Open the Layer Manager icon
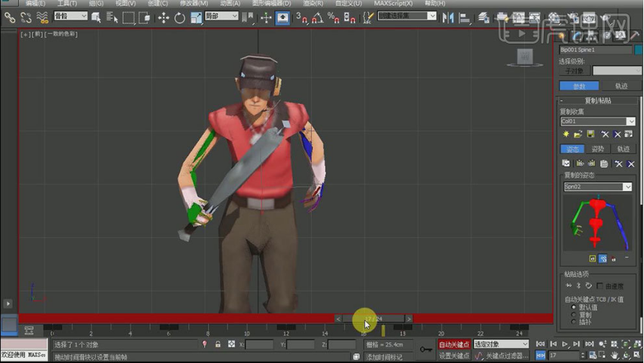This screenshot has width=644, height=363. click(x=484, y=17)
